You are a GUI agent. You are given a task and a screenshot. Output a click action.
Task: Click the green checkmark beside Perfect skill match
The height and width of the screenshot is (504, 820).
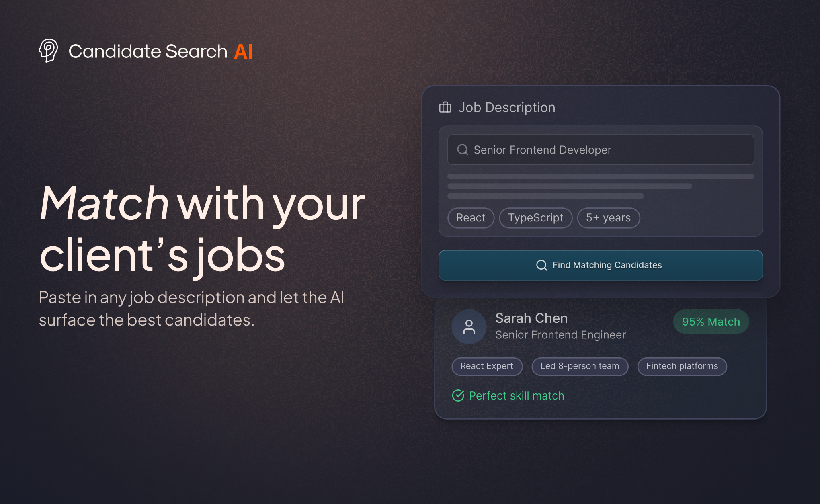coord(458,395)
